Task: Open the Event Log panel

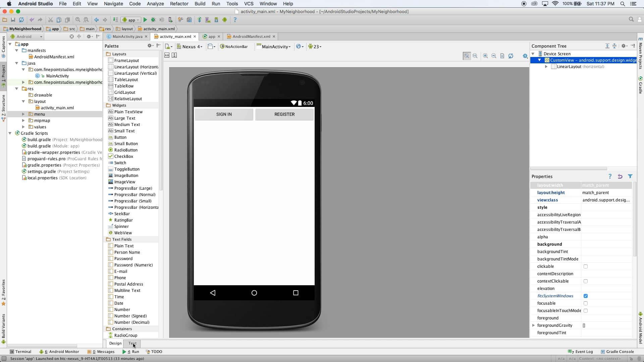Action: click(x=581, y=352)
